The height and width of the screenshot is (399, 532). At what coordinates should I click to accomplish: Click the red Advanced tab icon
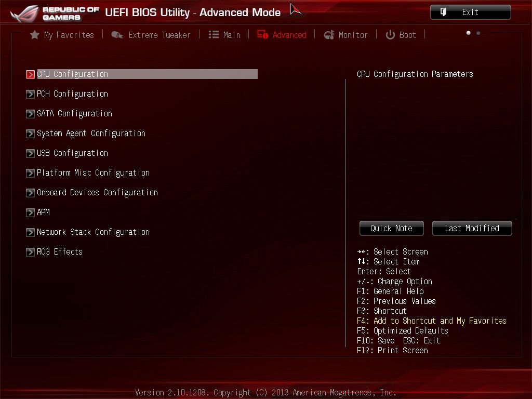(x=262, y=35)
